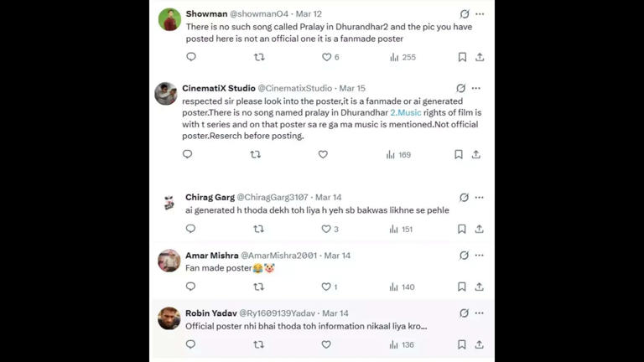Repost Amar Mishra's tweet
The height and width of the screenshot is (362, 644).
[258, 287]
